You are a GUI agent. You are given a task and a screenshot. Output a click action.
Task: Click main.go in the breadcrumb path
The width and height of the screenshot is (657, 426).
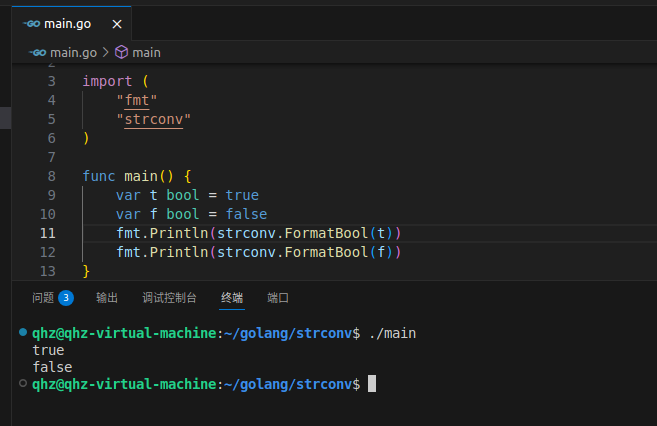(x=73, y=53)
